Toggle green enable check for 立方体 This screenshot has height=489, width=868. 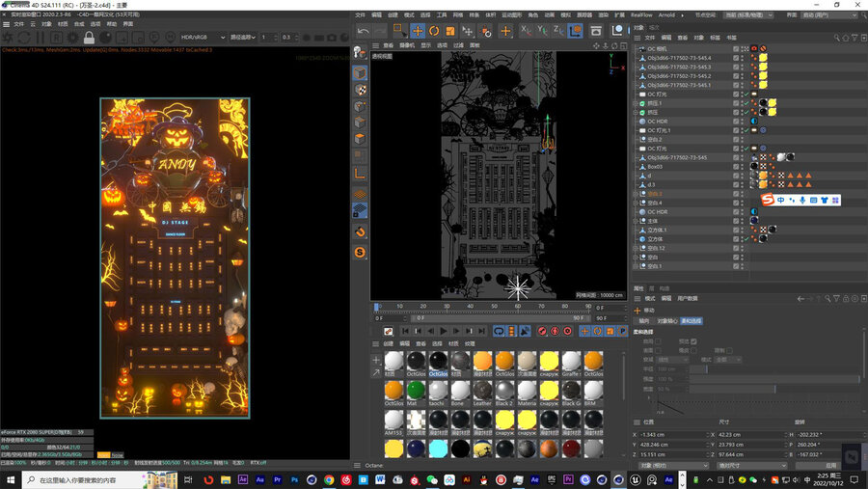[x=746, y=238]
